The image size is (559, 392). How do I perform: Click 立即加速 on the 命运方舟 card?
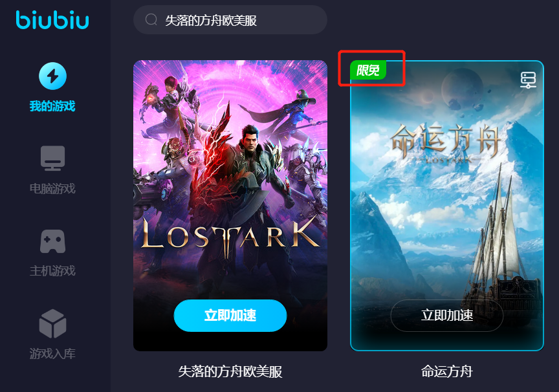coord(446,316)
